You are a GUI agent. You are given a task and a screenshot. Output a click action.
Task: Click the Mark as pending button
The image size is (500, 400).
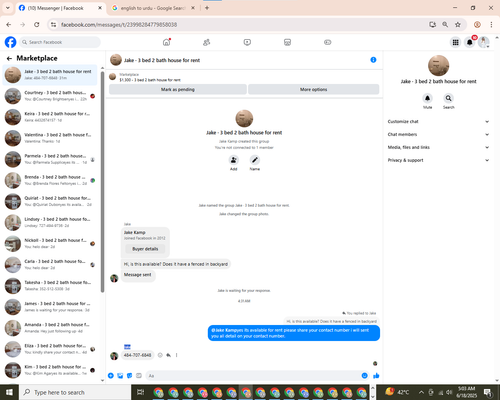click(178, 89)
